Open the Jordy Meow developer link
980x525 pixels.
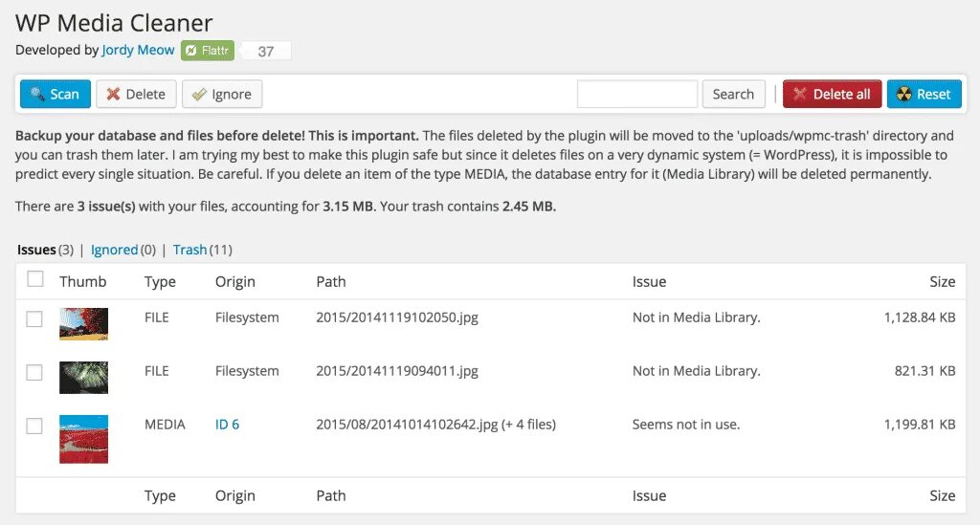point(138,50)
